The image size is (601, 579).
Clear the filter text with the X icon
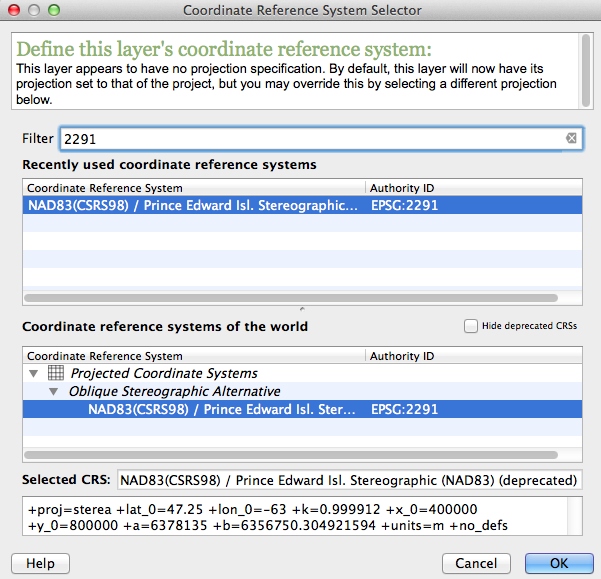571,139
